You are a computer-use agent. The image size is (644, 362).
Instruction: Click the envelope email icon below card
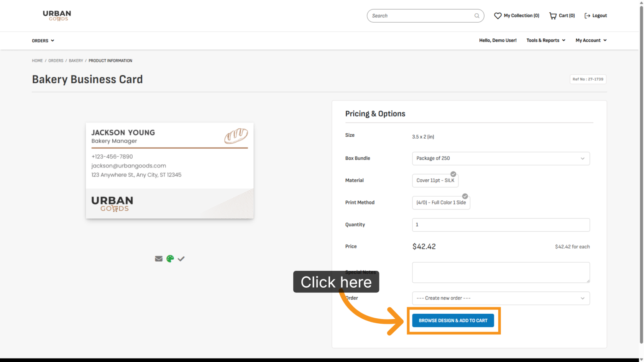[159, 259]
